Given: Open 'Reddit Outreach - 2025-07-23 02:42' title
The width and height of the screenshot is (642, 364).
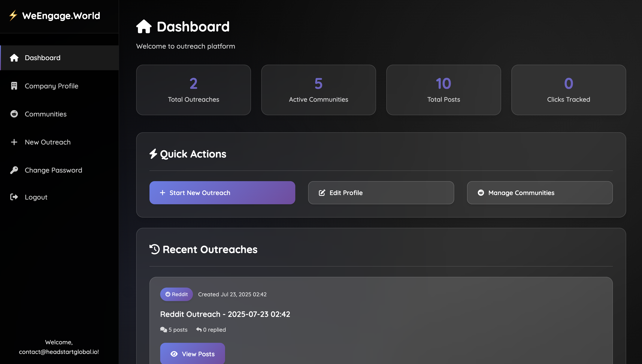Looking at the screenshot, I should 225,314.
